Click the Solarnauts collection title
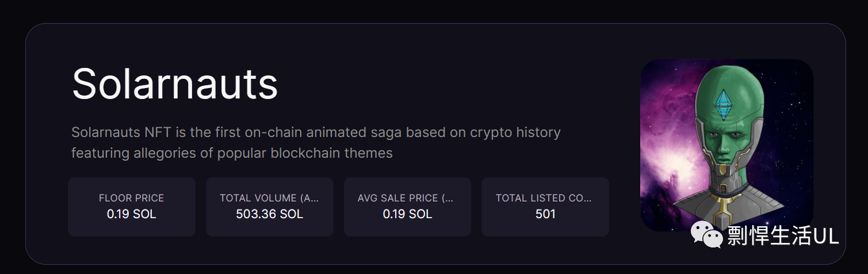Screen dimensions: 868x274 (175, 84)
